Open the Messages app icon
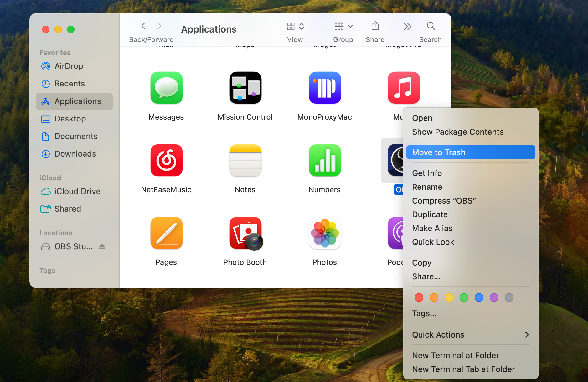The width and height of the screenshot is (588, 382). pos(166,88)
